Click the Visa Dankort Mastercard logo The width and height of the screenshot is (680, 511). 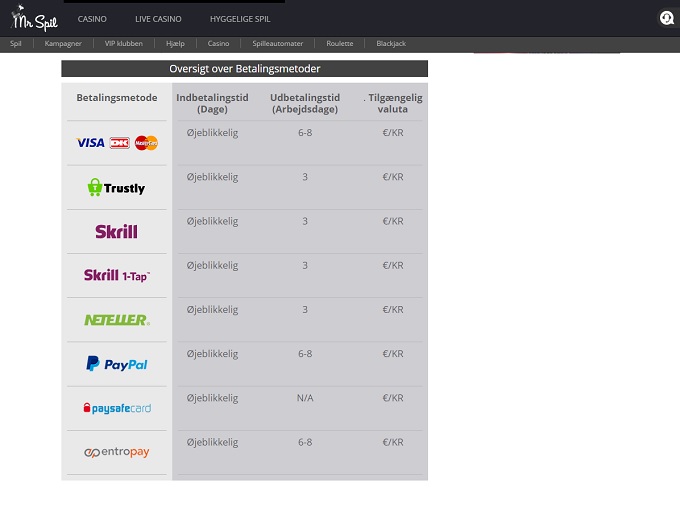(x=117, y=143)
